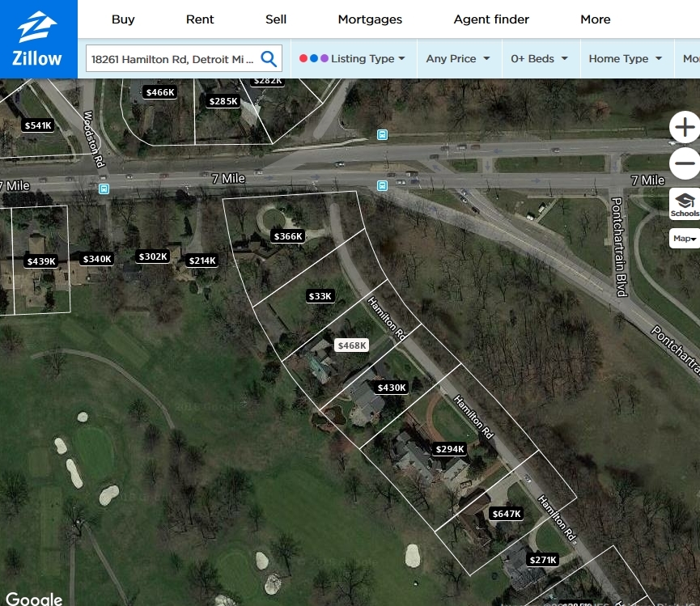Open the Buy menu
The height and width of the screenshot is (606, 700).
coord(123,19)
